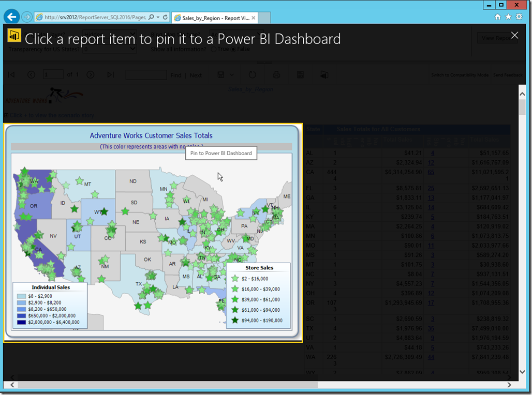Go to next report page

(90, 74)
